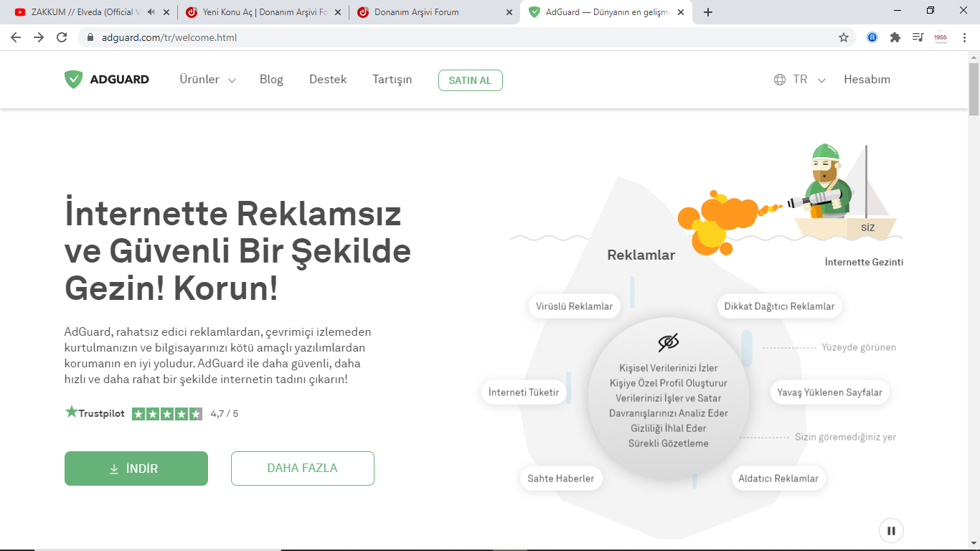Click the AdGuard shield logo

[x=73, y=80]
